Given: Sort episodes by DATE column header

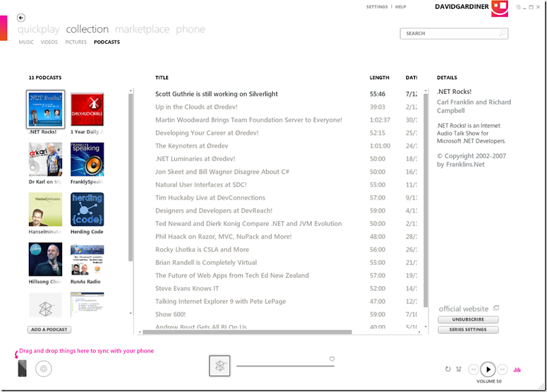Looking at the screenshot, I should [x=411, y=77].
